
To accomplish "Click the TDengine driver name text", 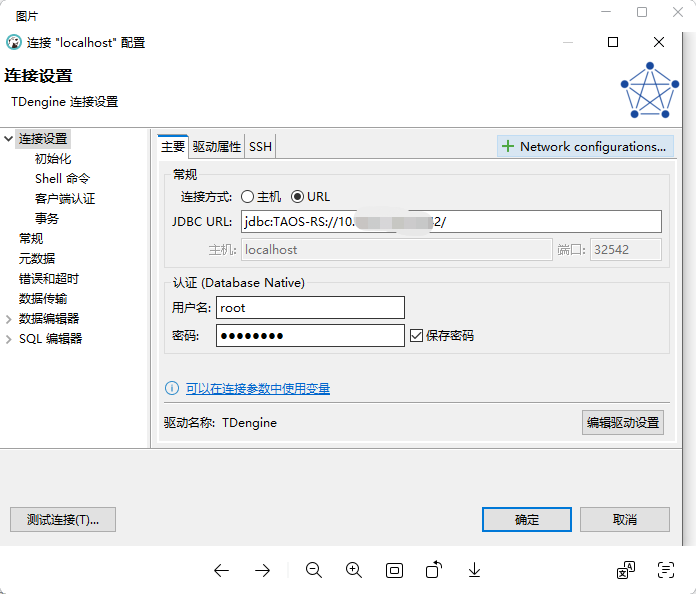I will [249, 423].
